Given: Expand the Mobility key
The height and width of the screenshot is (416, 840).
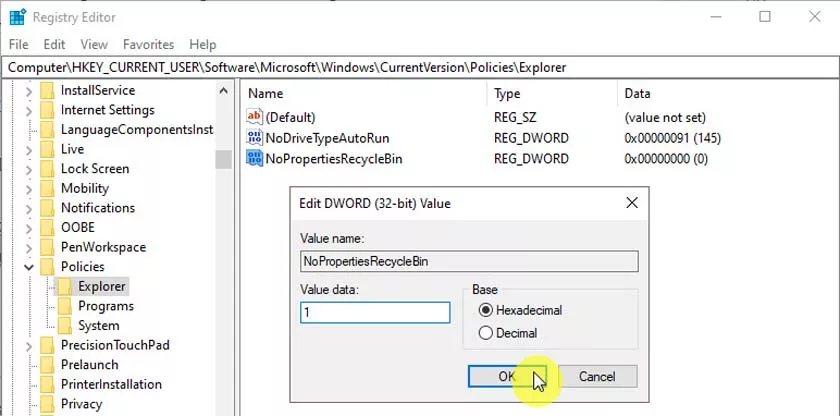Looking at the screenshot, I should (x=29, y=189).
